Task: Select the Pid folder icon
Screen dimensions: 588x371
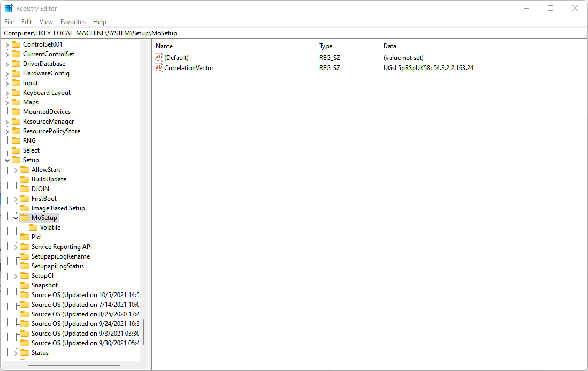Action: tap(25, 237)
